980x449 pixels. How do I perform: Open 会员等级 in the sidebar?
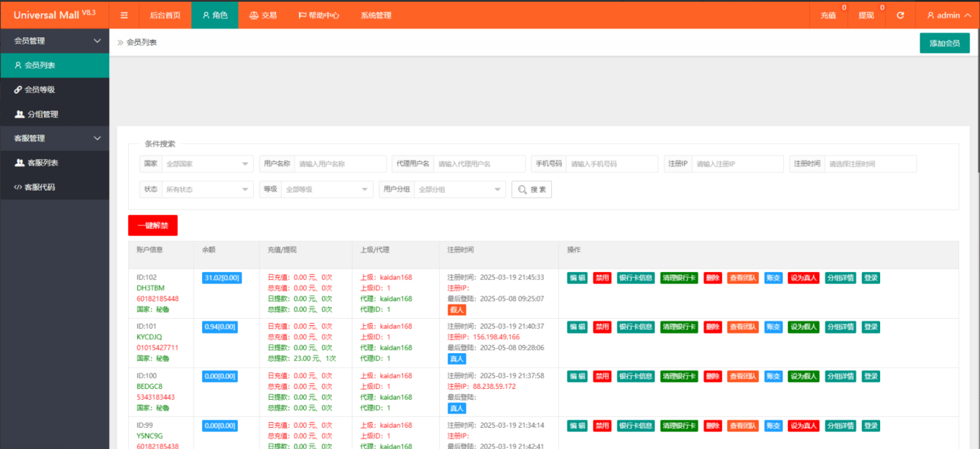click(x=55, y=90)
